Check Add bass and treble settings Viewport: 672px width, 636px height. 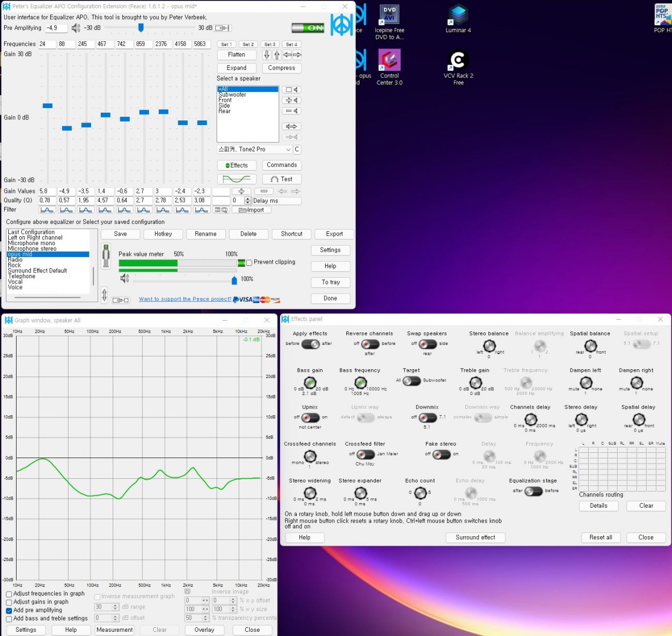coord(9,619)
